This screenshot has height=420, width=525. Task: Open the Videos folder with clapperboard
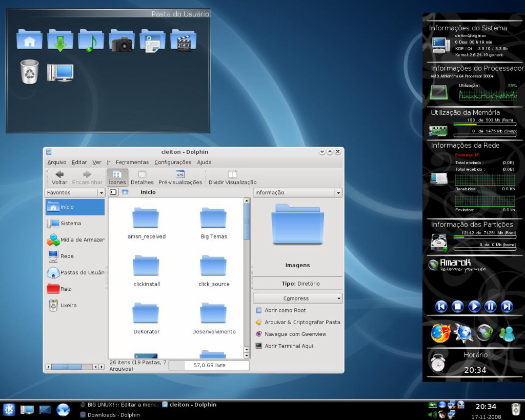click(184, 40)
